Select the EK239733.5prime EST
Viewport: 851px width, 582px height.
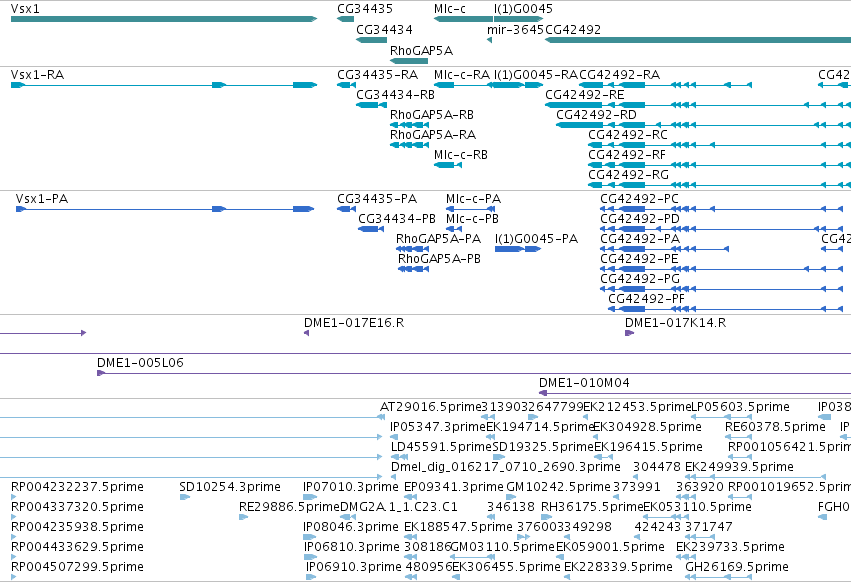(x=686, y=557)
